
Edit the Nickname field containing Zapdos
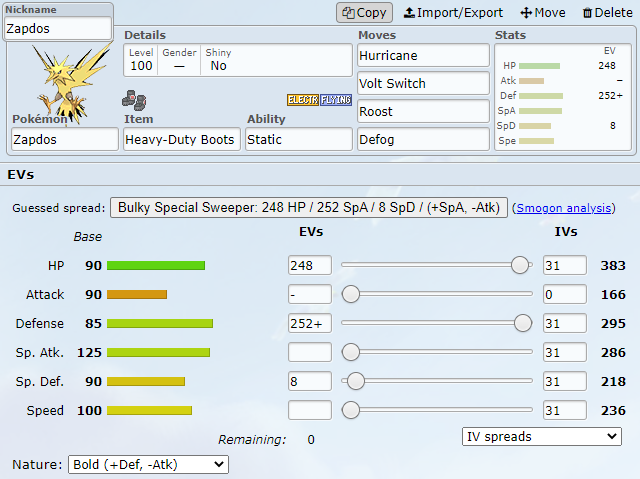58,28
